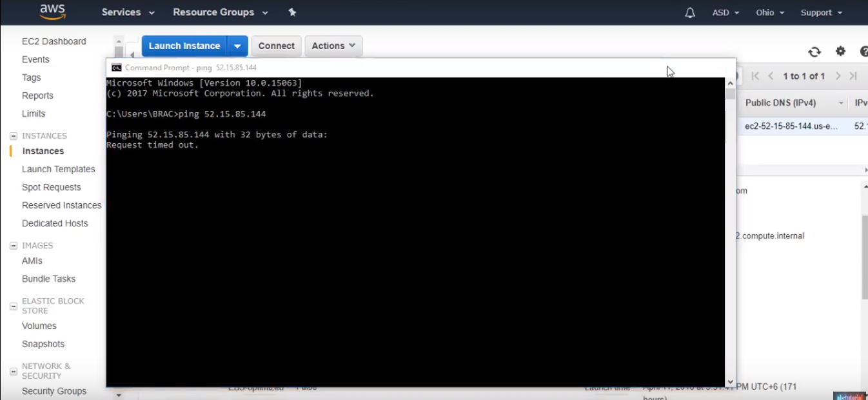Image resolution: width=868 pixels, height=400 pixels.
Task: Click the AWS logo
Action: tap(52, 12)
